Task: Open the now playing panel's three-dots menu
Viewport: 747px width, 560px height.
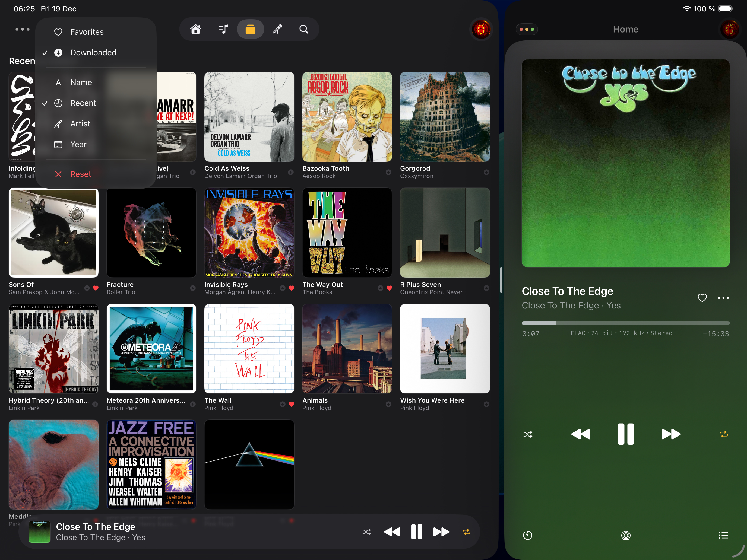Action: 527,29
